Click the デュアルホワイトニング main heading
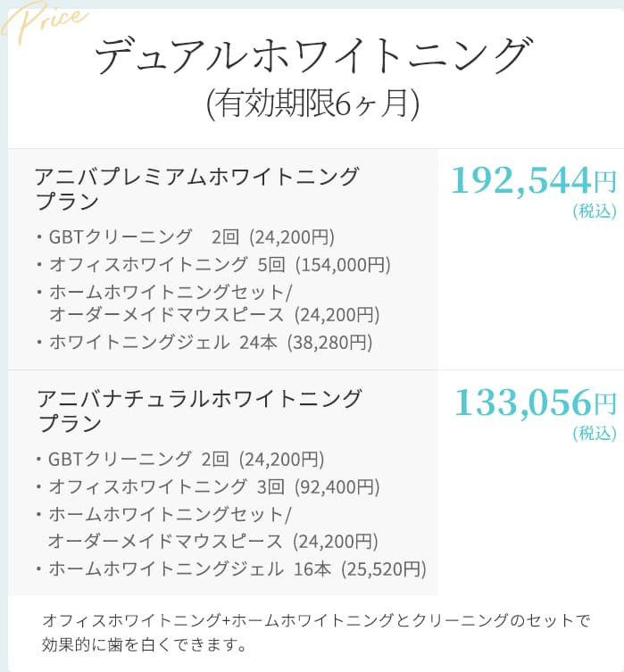The width and height of the screenshot is (624, 672). (312, 58)
